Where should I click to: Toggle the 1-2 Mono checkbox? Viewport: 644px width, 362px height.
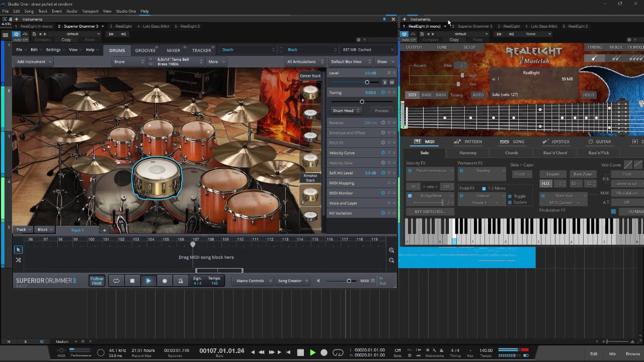[484, 189]
